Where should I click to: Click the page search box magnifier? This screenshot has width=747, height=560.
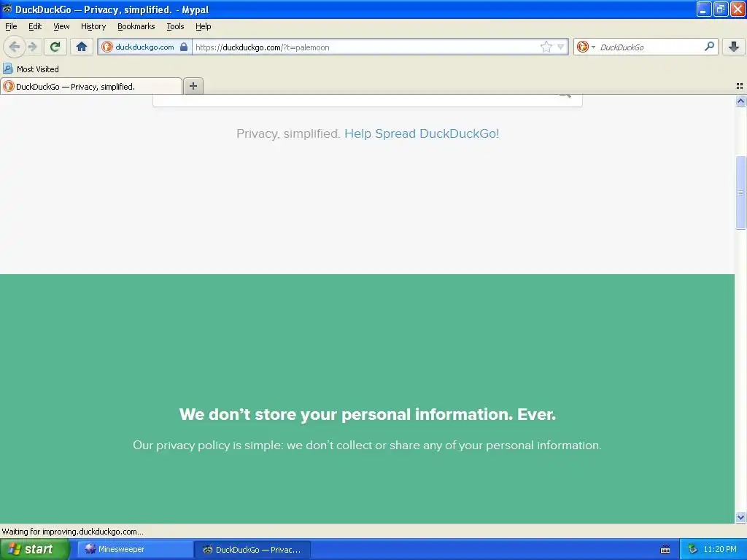[x=565, y=96]
